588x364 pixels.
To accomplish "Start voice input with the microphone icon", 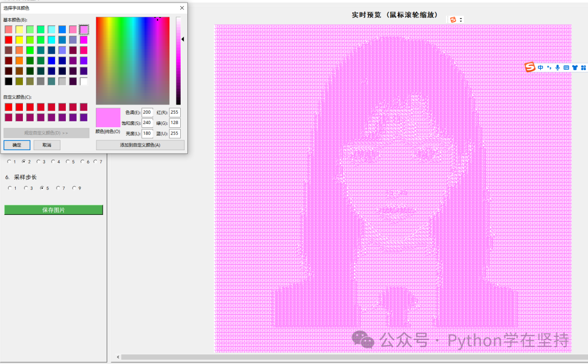I will pyautogui.click(x=558, y=67).
